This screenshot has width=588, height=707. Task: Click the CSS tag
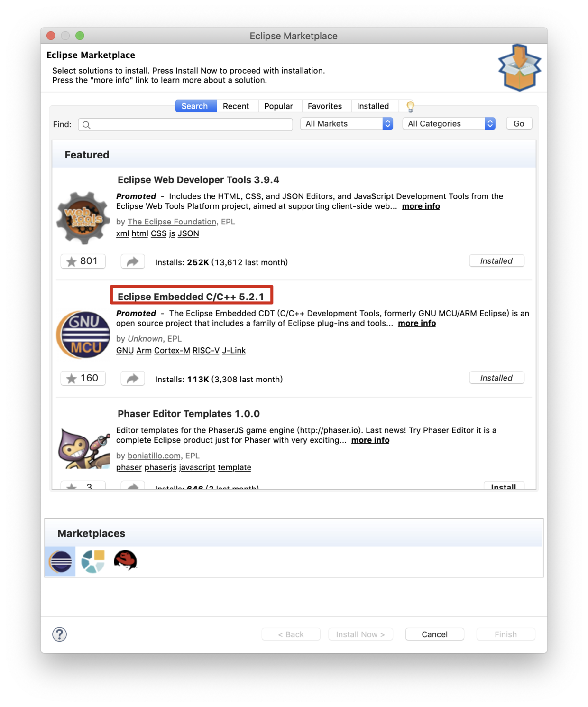pos(158,233)
